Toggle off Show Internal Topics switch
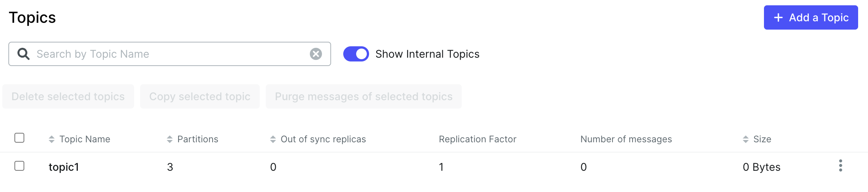The image size is (868, 192). [x=356, y=54]
